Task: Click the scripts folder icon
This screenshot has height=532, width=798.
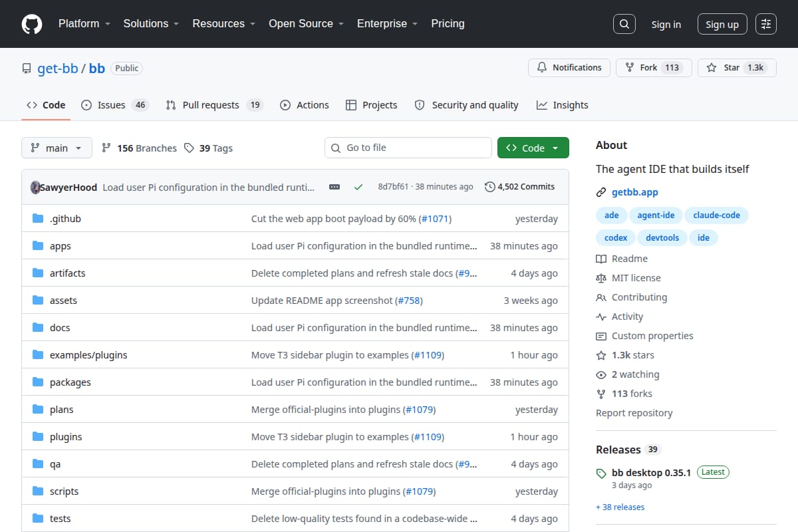Action: coord(38,491)
